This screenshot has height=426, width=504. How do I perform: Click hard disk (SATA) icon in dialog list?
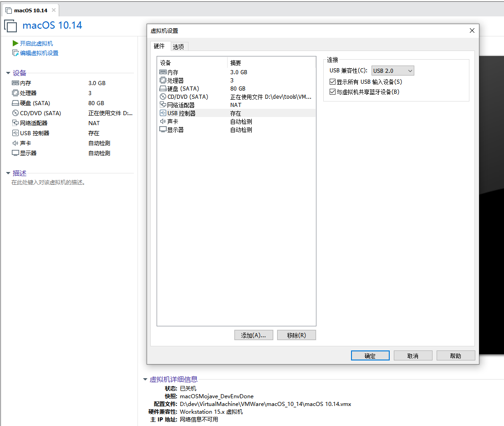tap(163, 89)
